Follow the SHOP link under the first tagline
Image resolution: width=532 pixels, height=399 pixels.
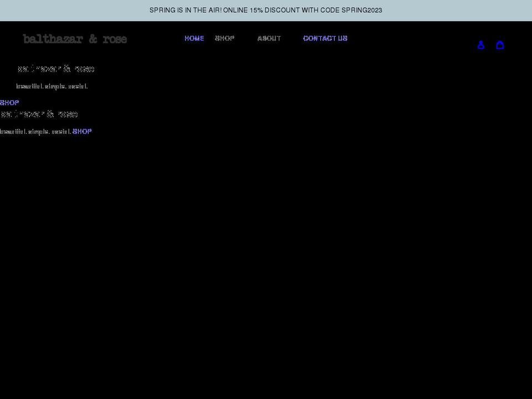(9, 103)
